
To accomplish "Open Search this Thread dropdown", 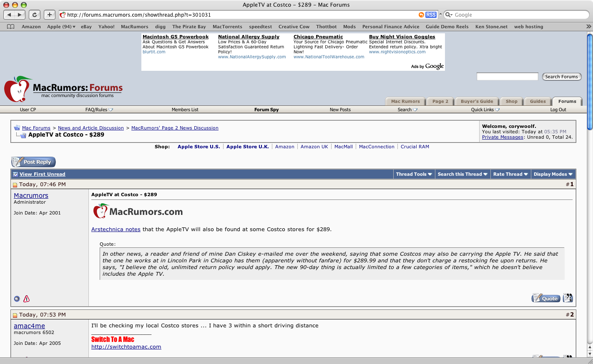I will tap(462, 174).
